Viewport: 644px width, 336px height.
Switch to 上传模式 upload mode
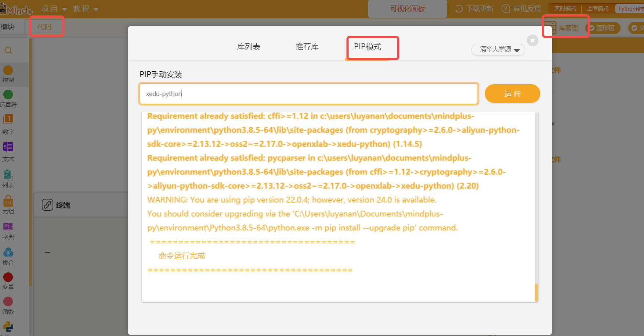point(597,8)
